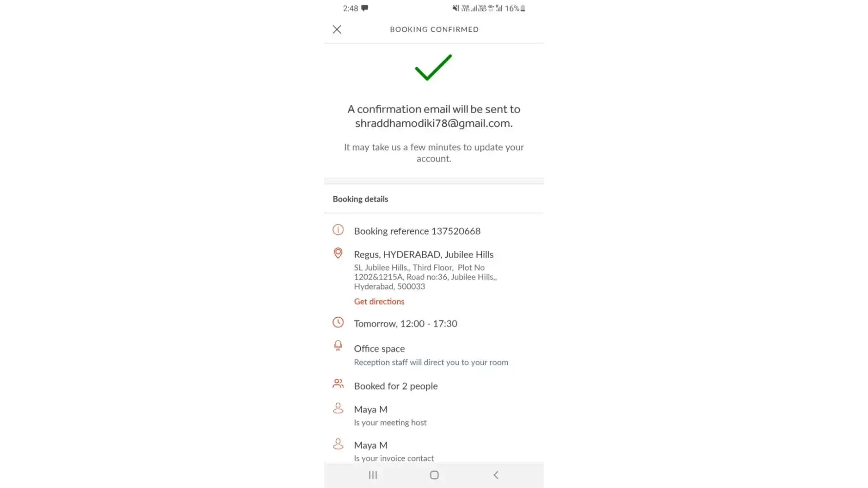Screen dimensions: 868x488
Task: Tap the meeting host person icon
Action: [x=338, y=408]
